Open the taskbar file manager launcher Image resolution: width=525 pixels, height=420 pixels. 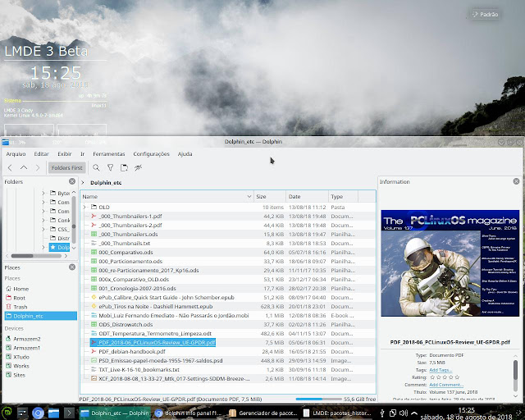click(x=53, y=413)
